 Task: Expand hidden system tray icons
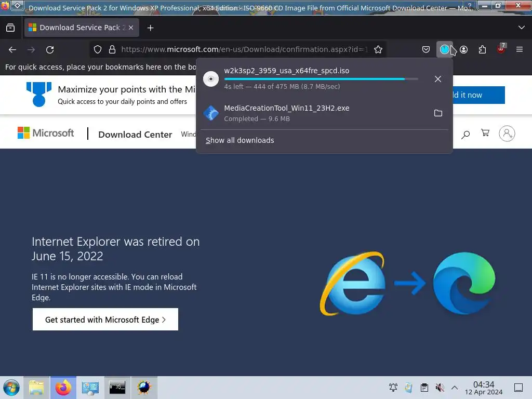(455, 388)
